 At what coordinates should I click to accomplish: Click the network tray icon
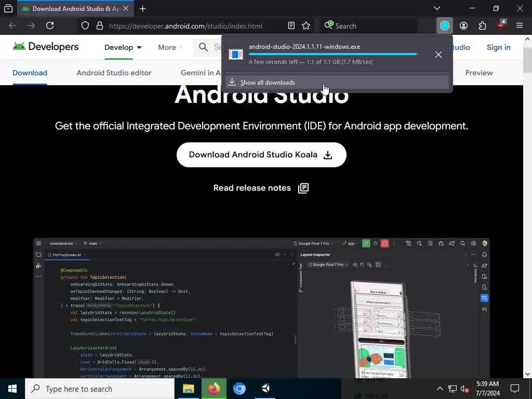point(453,389)
